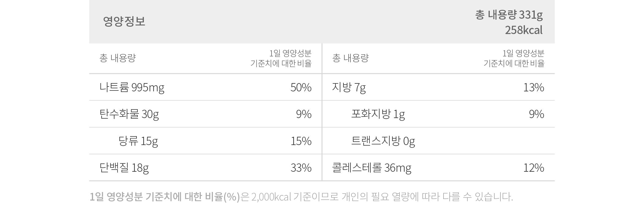644x203 pixels.
Task: Select the 총 내용량 331g text
Action: [509, 15]
